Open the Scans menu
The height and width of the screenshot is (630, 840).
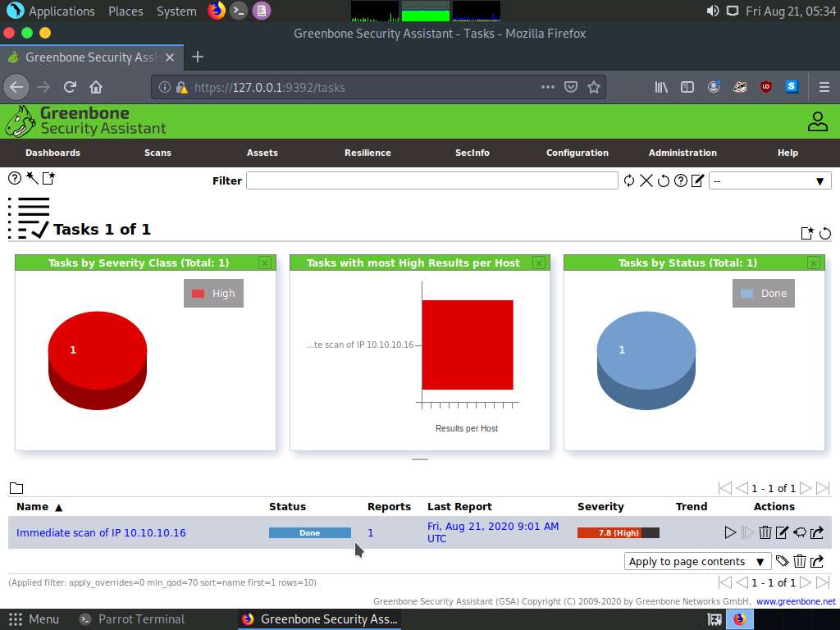pos(157,153)
